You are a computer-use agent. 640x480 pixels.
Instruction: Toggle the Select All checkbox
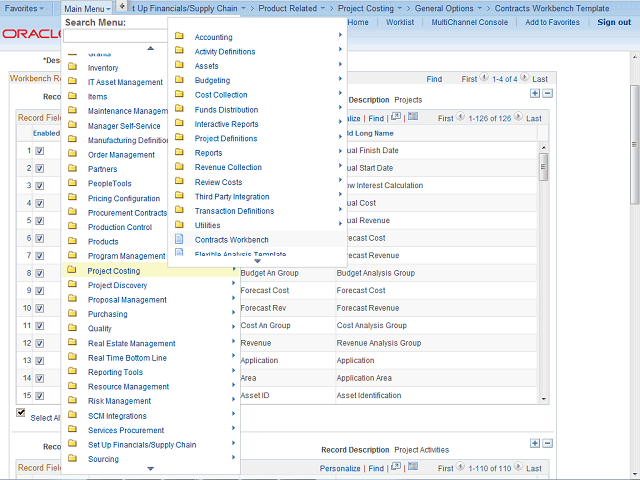coord(20,413)
